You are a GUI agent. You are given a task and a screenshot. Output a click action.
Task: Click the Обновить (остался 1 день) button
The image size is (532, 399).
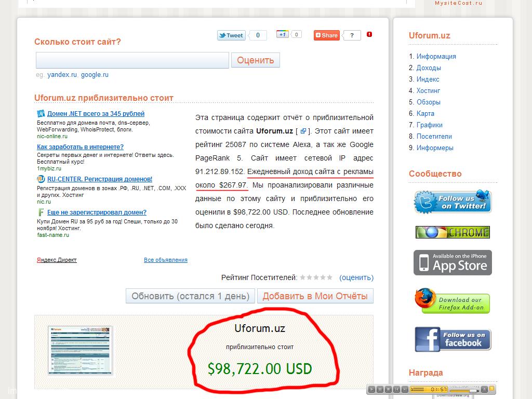(190, 296)
